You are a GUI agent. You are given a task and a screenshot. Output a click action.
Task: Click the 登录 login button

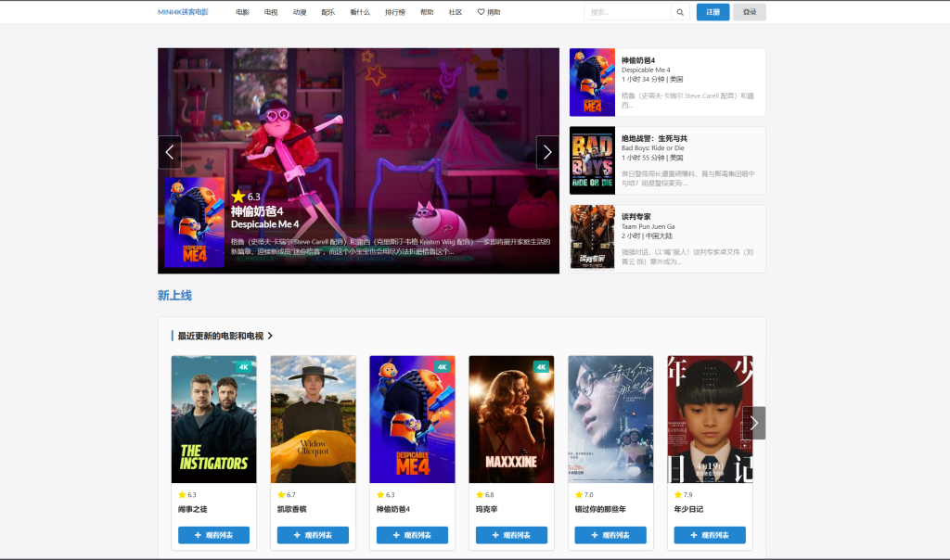pyautogui.click(x=749, y=12)
